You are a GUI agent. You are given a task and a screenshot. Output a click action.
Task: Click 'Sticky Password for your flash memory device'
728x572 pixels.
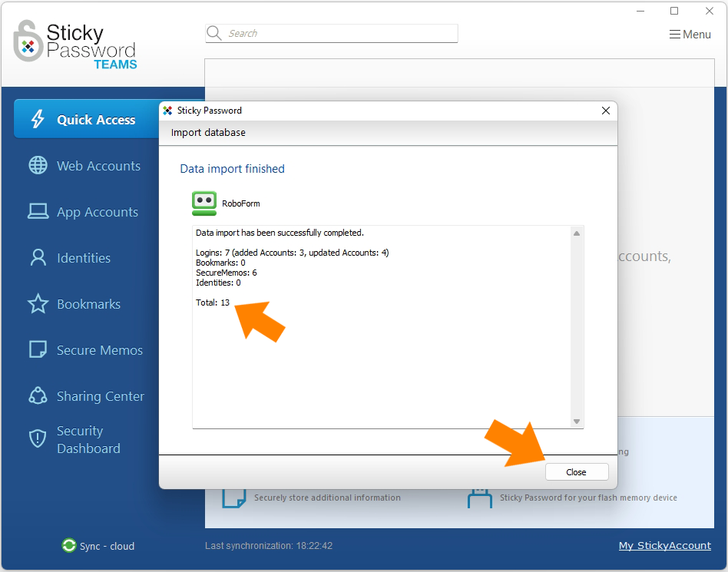click(588, 498)
